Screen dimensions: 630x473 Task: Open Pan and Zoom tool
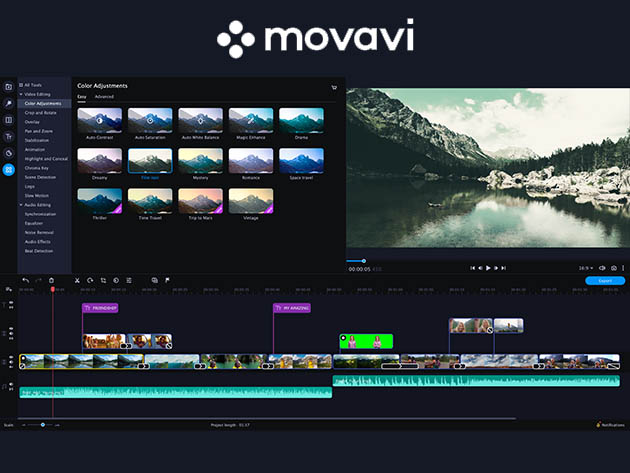pyautogui.click(x=39, y=131)
